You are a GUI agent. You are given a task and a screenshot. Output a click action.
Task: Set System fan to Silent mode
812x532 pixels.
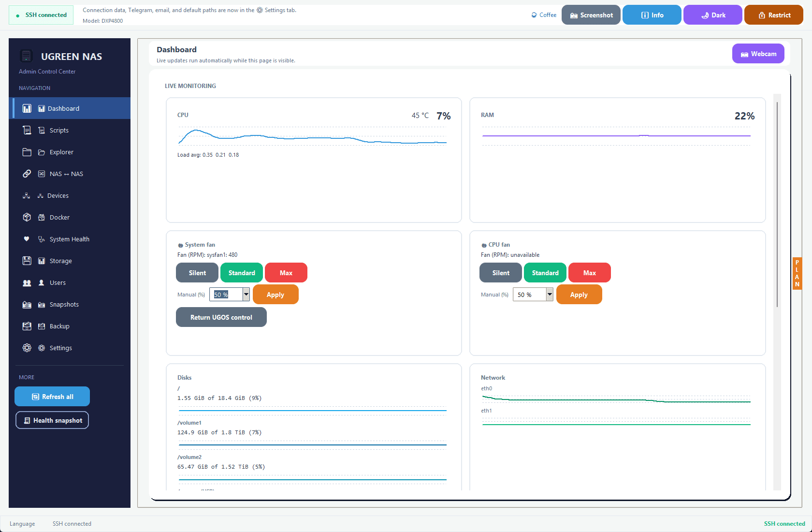tap(197, 273)
